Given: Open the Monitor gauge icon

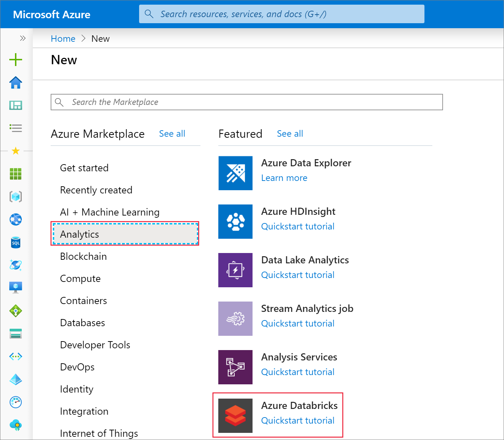Looking at the screenshot, I should (x=16, y=402).
